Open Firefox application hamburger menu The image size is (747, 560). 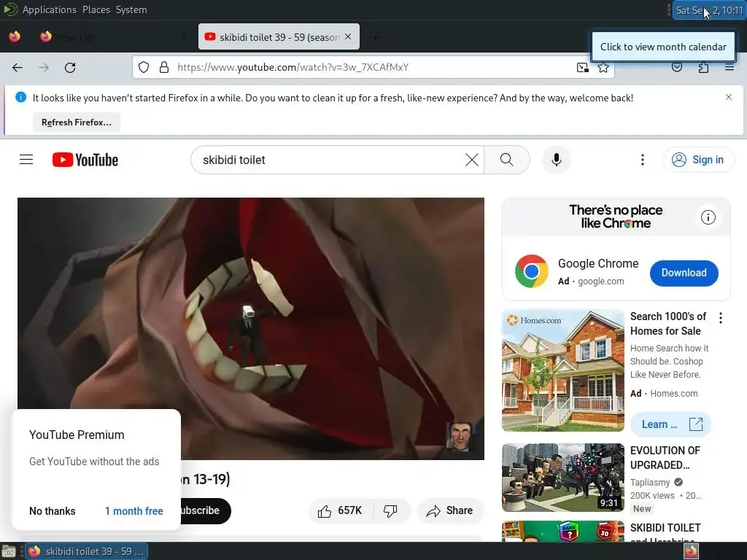tap(729, 67)
